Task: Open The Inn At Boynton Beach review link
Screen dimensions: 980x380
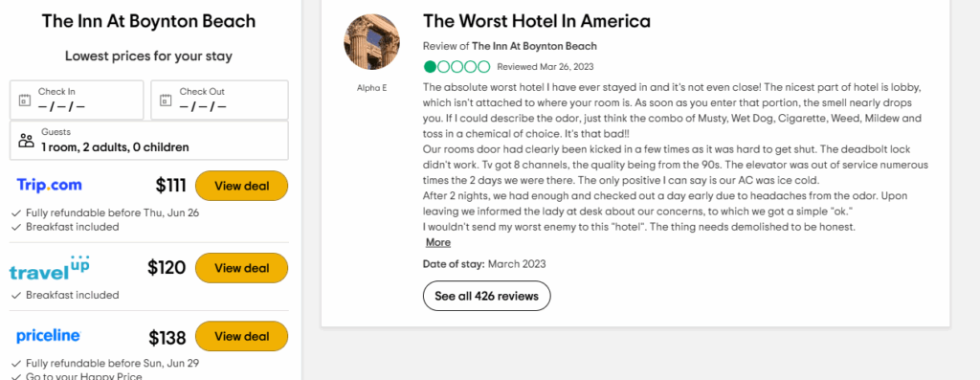Action: tap(534, 46)
